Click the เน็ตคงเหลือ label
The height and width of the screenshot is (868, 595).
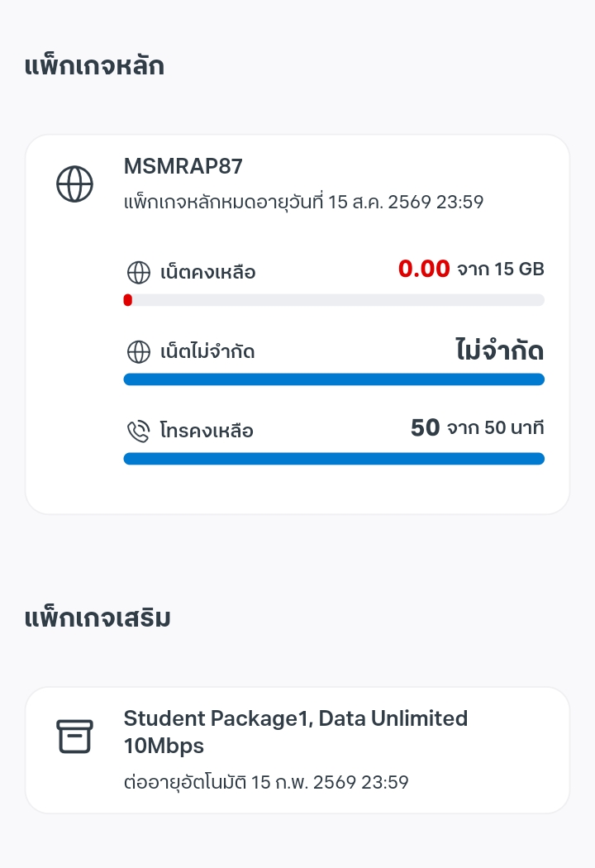coord(207,272)
